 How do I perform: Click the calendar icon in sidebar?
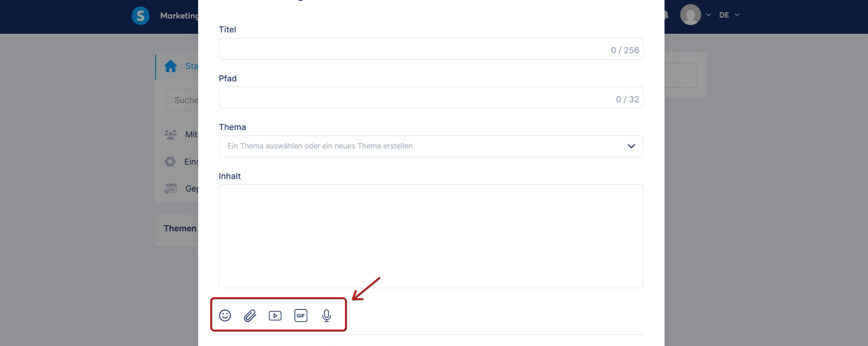click(x=171, y=188)
